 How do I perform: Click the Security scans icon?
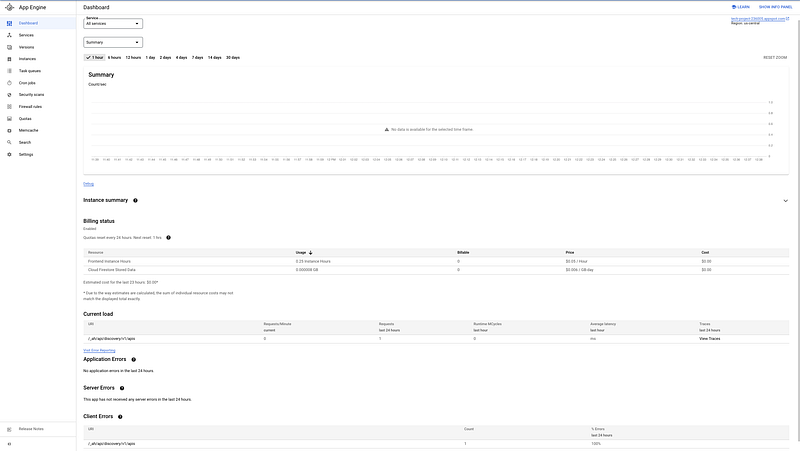[9, 95]
